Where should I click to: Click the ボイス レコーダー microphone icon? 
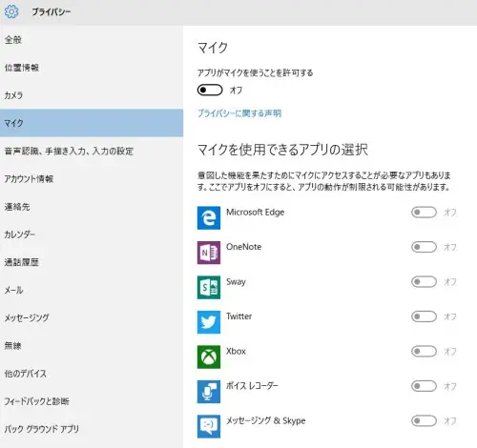point(209,392)
